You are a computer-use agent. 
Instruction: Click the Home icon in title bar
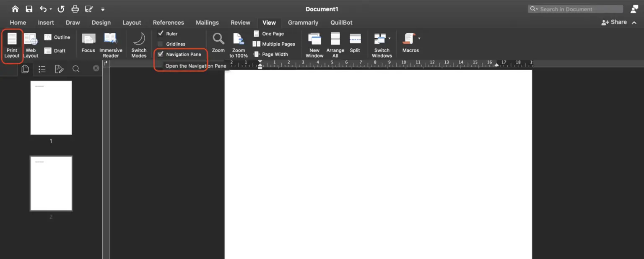(15, 9)
